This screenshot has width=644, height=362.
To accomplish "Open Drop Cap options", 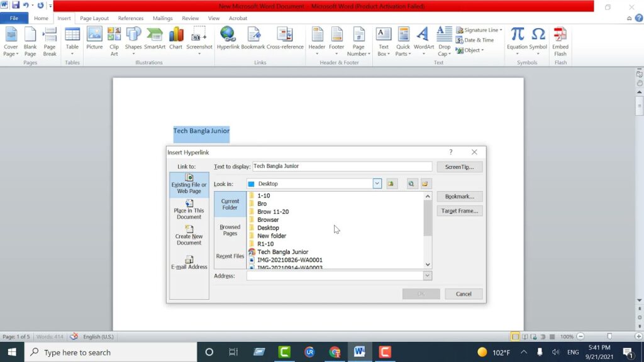I will pos(444,41).
